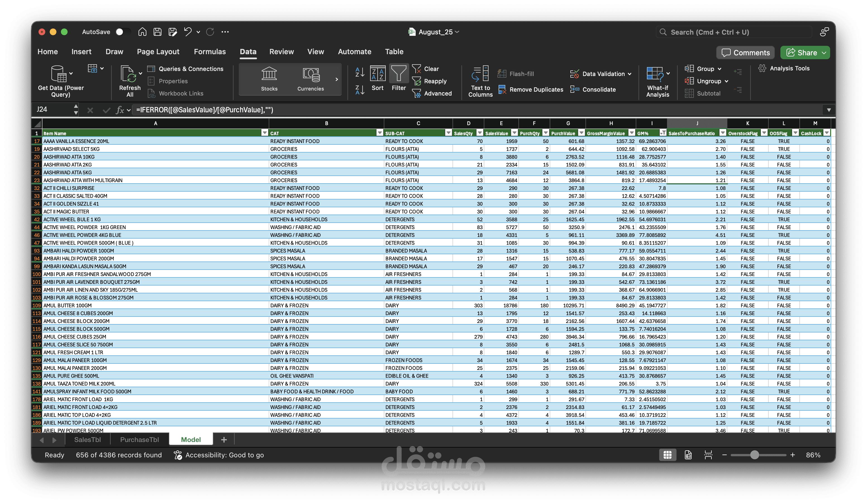
Task: Open the SalesTbl sheet tab
Action: tap(87, 439)
